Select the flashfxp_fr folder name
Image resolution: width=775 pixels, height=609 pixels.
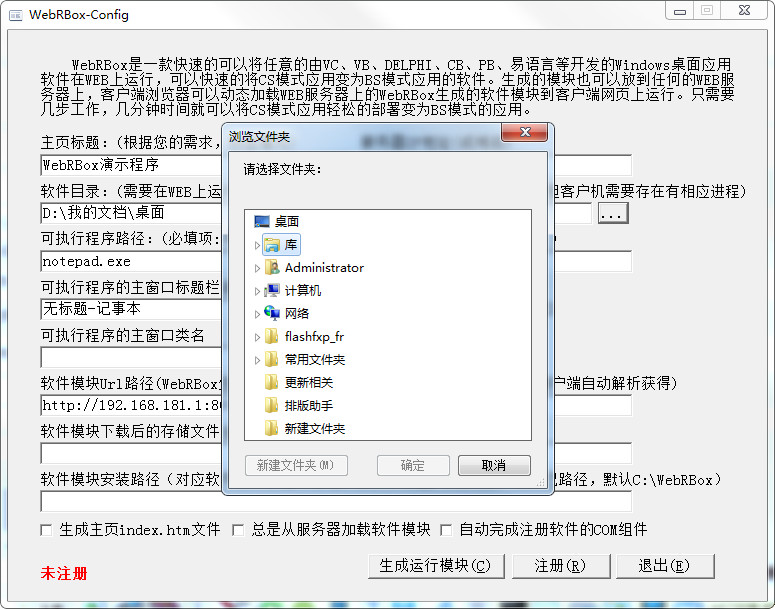coord(314,337)
